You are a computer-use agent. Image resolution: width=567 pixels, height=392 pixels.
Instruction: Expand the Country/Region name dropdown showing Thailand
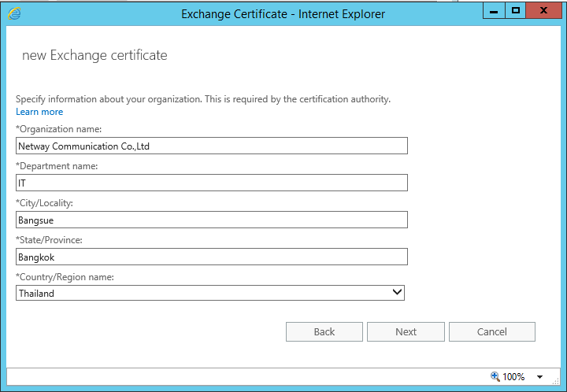[397, 293]
